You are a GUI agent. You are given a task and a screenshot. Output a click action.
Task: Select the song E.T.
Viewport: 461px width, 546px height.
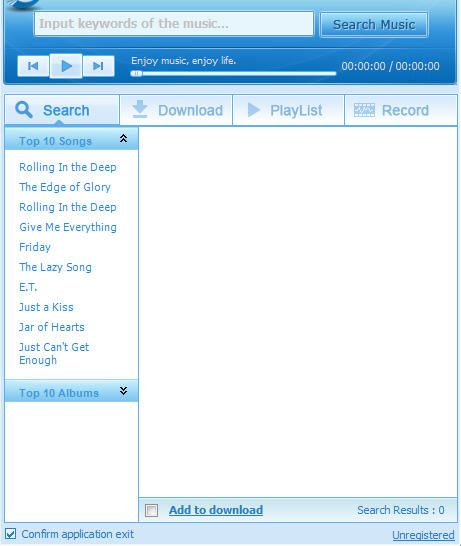28,287
